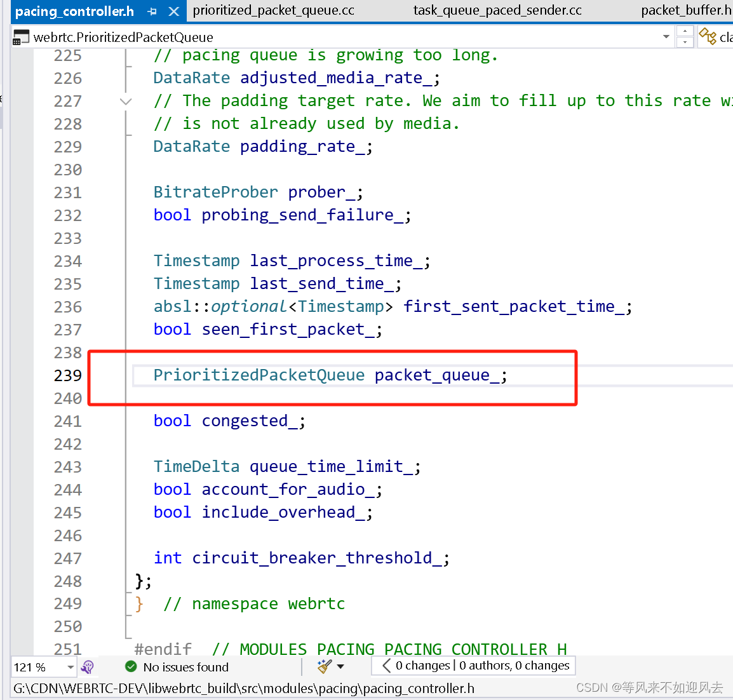Screen dimensions: 733x700
Task: Click absl::optional on line 236
Action: click(x=220, y=307)
